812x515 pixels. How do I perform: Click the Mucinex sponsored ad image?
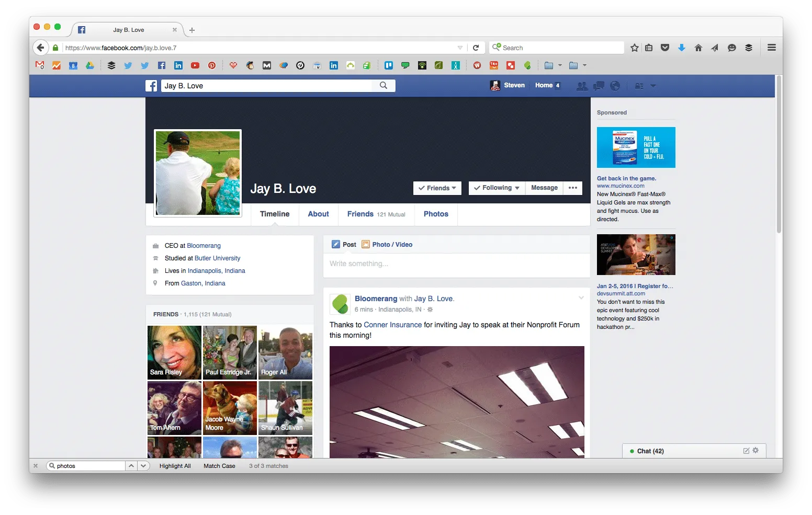click(636, 147)
